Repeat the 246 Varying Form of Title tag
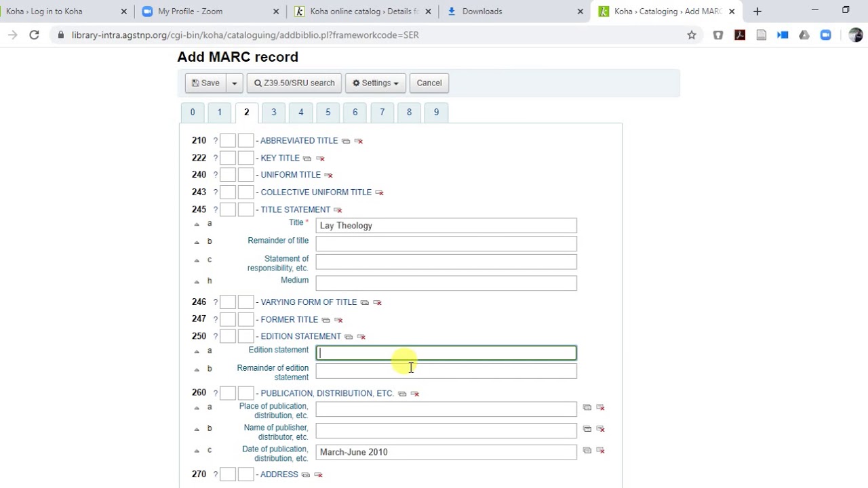The height and width of the screenshot is (488, 868). click(x=365, y=302)
